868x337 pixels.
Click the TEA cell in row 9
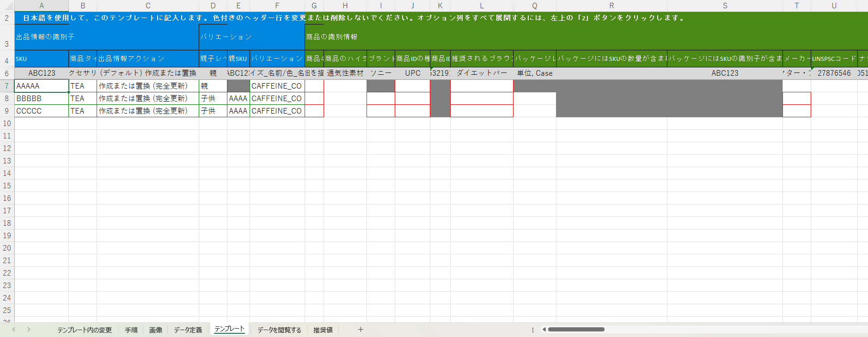tap(83, 111)
